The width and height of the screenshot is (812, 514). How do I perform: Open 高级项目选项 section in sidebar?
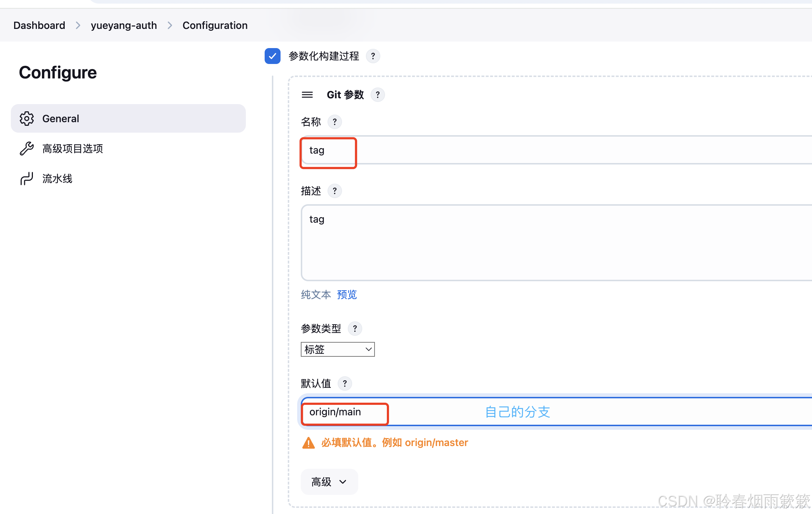pyautogui.click(x=72, y=149)
